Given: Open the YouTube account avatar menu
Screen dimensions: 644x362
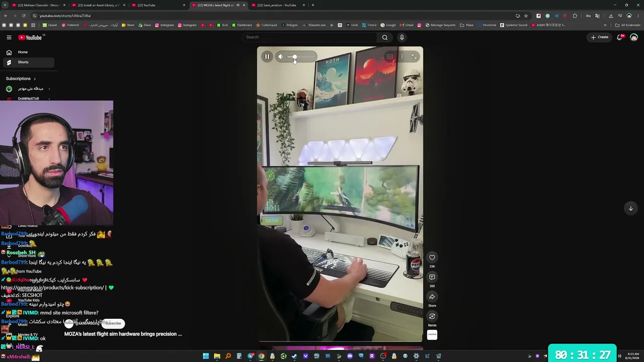Looking at the screenshot, I should point(634,37).
